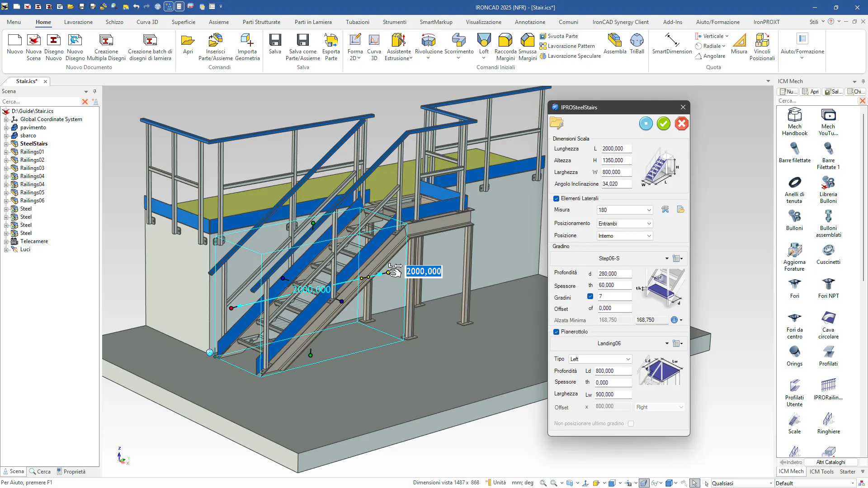Viewport: 868px width, 488px height.
Task: Click the TriBall tool icon
Action: 637,41
